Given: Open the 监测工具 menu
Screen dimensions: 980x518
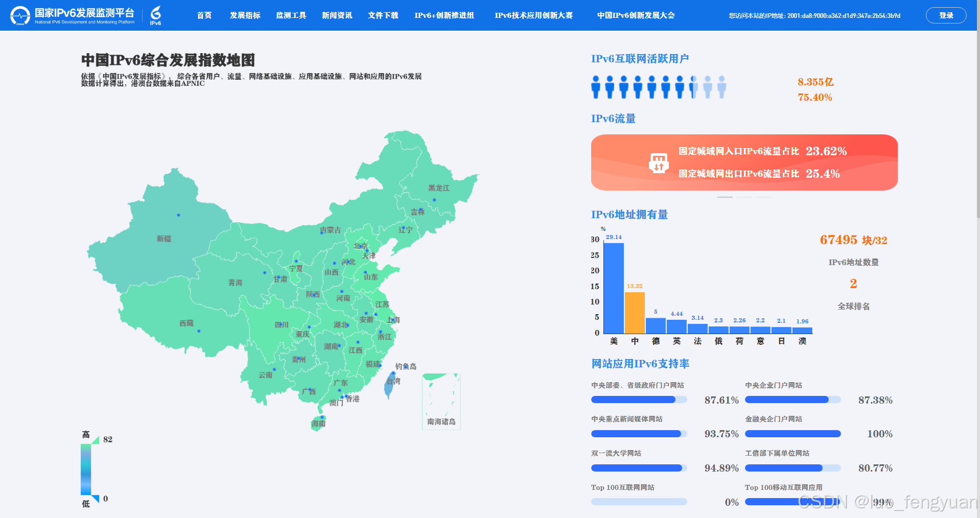Looking at the screenshot, I should tap(291, 15).
